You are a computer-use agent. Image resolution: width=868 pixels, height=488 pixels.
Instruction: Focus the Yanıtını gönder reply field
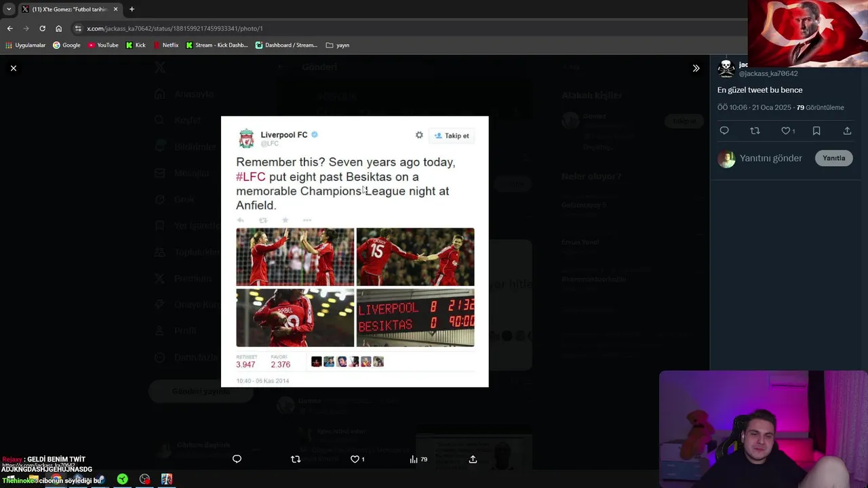click(771, 158)
